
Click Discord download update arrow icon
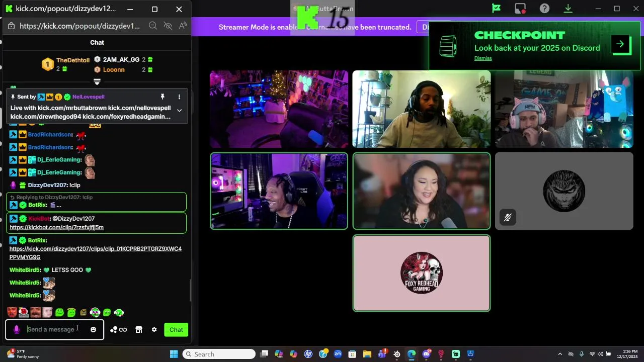[x=568, y=9]
